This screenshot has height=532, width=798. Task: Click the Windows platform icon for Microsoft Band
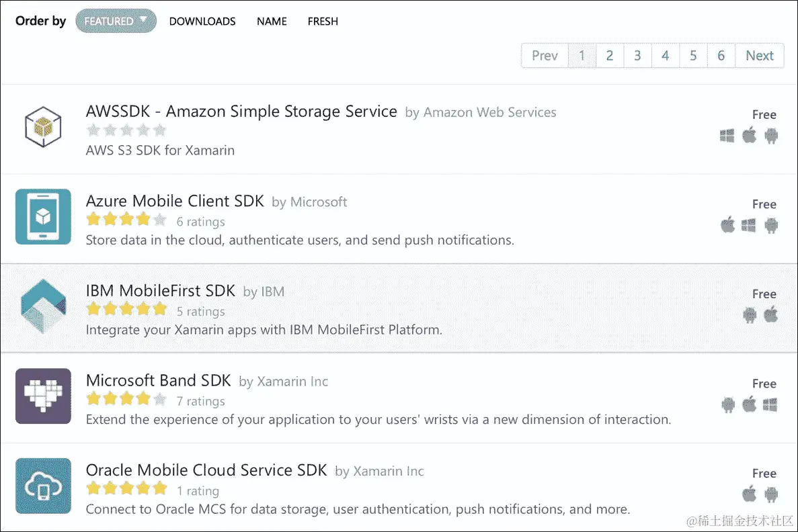pos(770,404)
